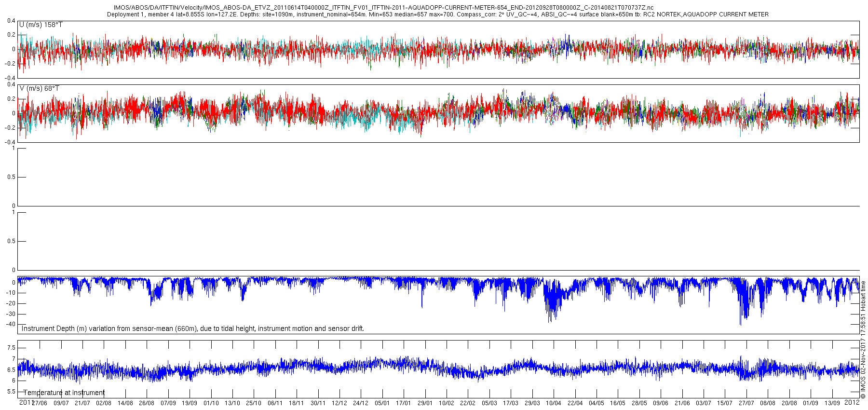
Task: Click the '-10' depth axis tick label
Action: (11, 293)
